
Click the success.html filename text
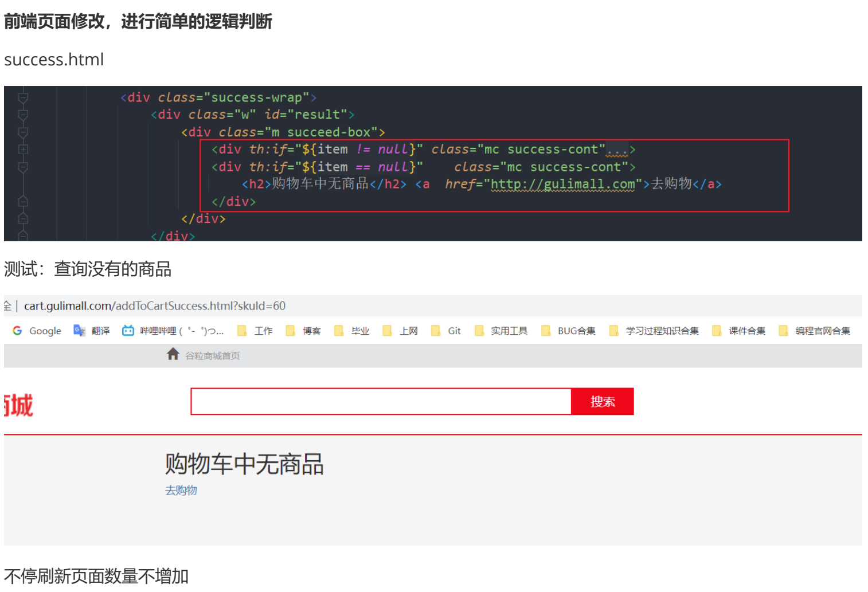pos(54,60)
